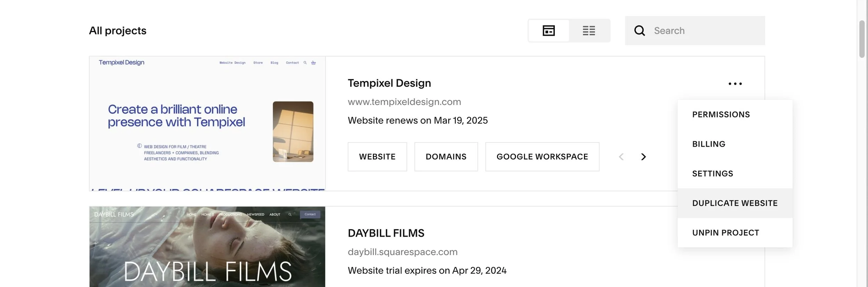This screenshot has width=868, height=287.
Task: Show previous project shortcuts with left chevron
Action: tap(621, 157)
